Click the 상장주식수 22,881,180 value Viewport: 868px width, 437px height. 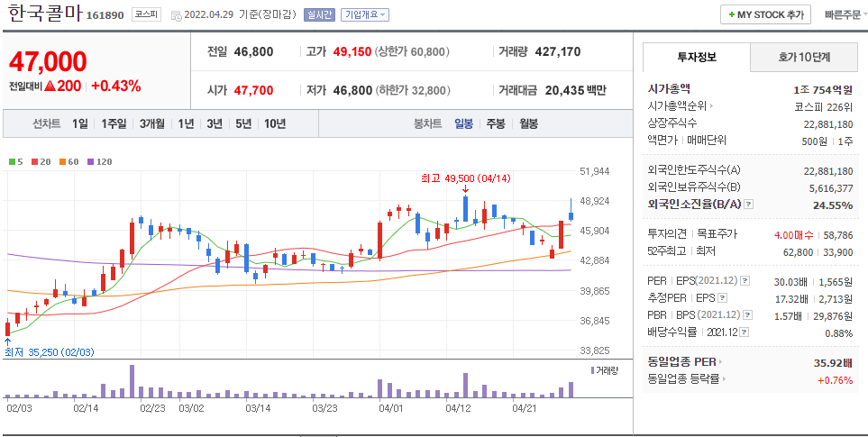[828, 124]
